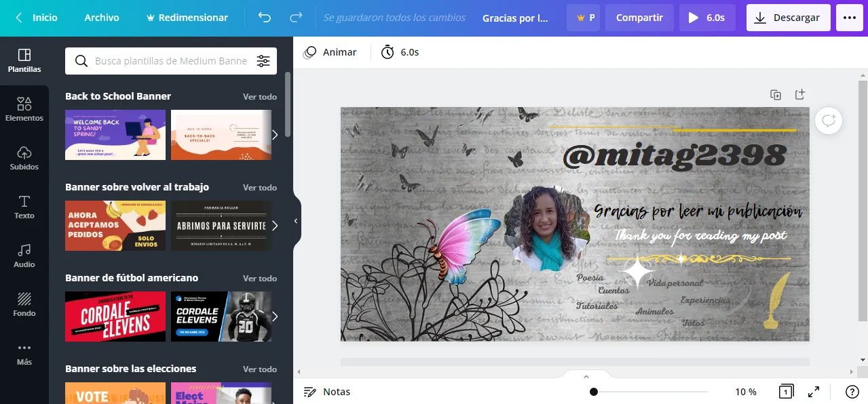Click Ver todo for Banner de fútbol americano
The height and width of the screenshot is (404, 868).
(x=260, y=279)
